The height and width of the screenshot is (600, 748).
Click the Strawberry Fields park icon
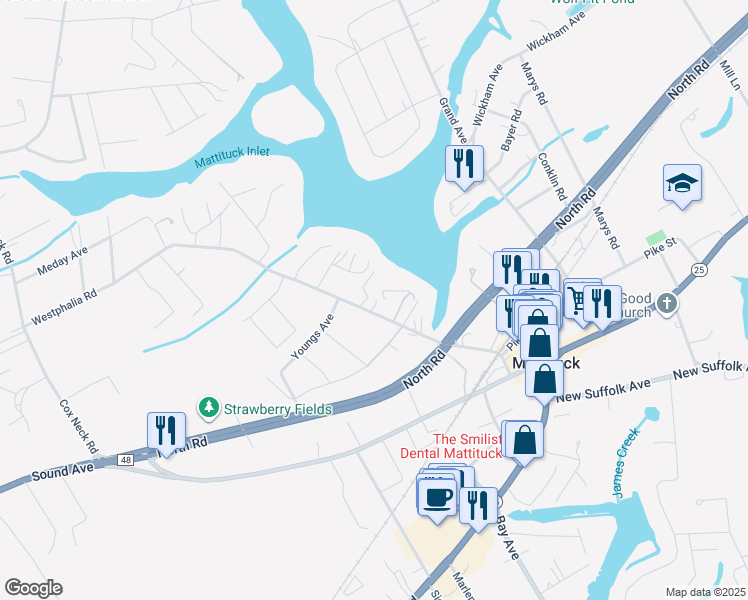(x=208, y=409)
